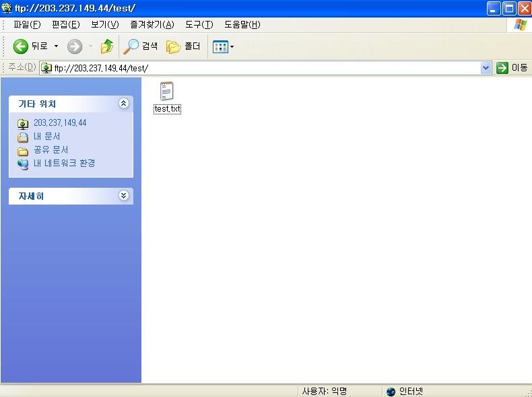Click the folder icon beside 공유 문서
The image size is (532, 397).
[x=23, y=151]
